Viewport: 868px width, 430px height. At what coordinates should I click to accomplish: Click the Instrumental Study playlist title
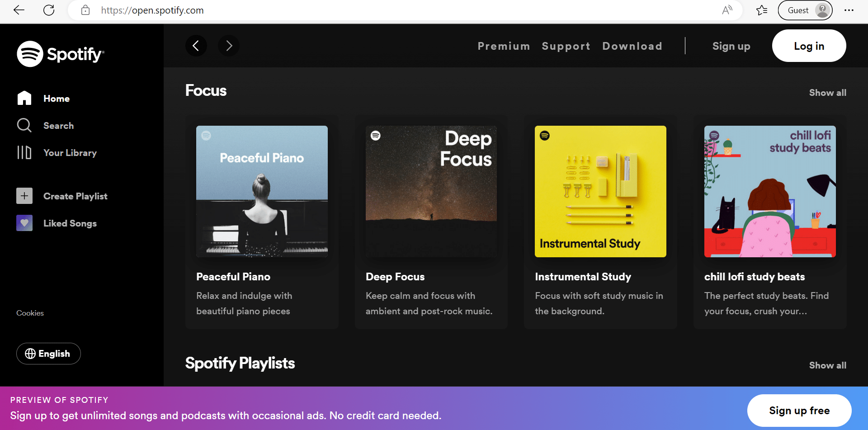tap(583, 277)
